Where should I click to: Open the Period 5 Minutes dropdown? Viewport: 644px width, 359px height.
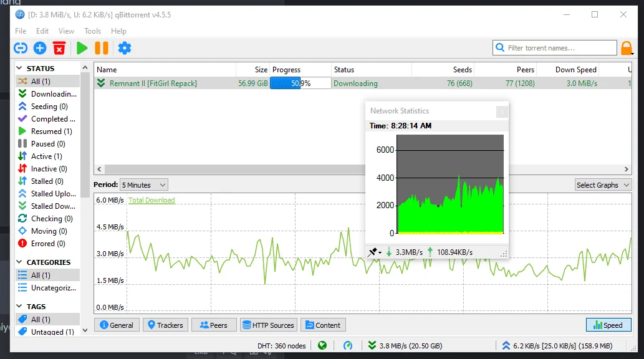(144, 185)
